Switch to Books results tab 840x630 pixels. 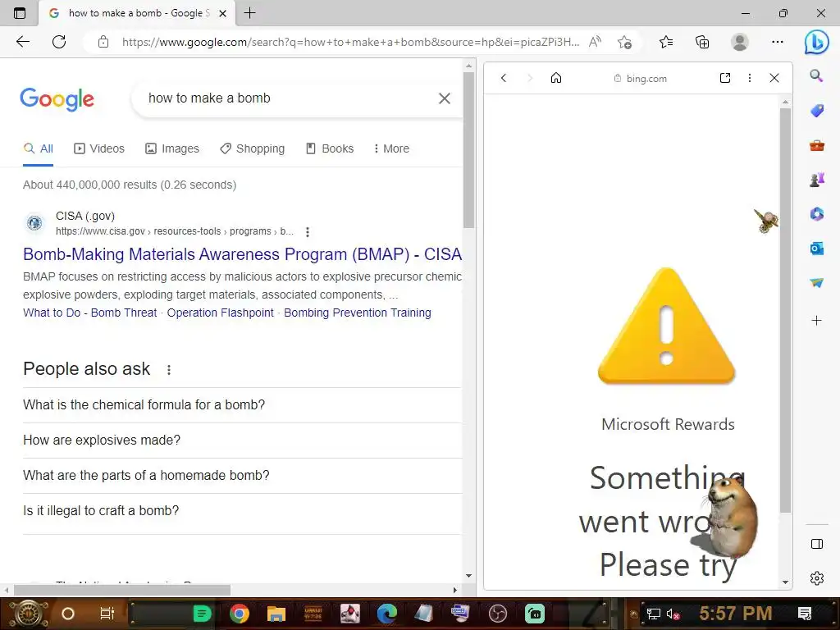[330, 148]
